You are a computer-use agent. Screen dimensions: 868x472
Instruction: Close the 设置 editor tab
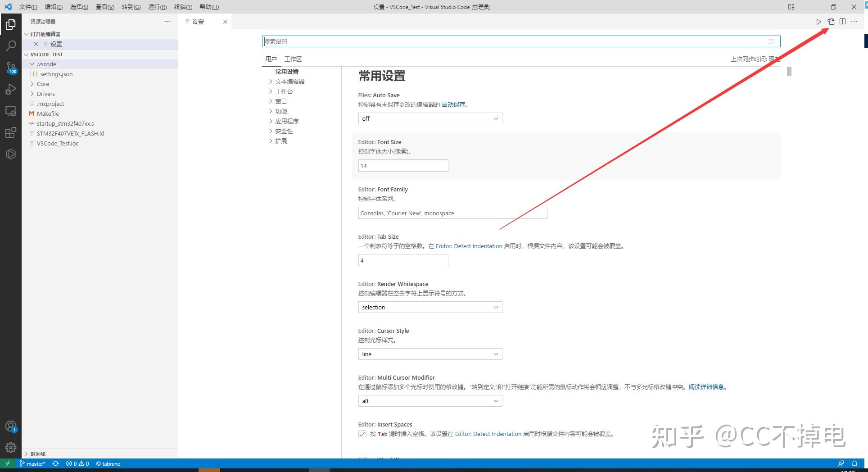(225, 22)
